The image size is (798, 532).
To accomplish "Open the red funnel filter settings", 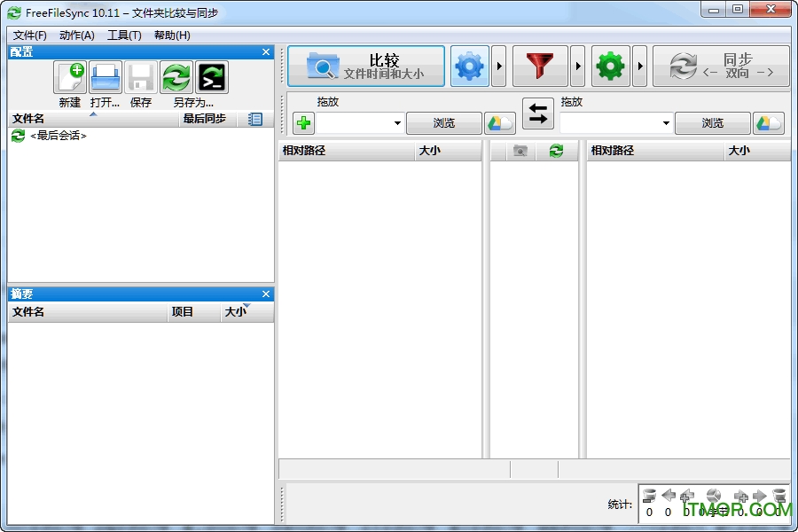I will [540, 66].
